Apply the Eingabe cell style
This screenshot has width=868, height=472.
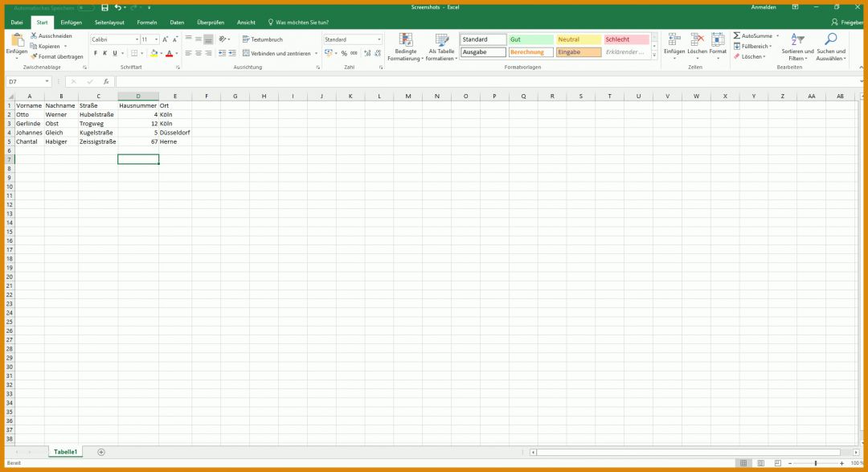[579, 52]
